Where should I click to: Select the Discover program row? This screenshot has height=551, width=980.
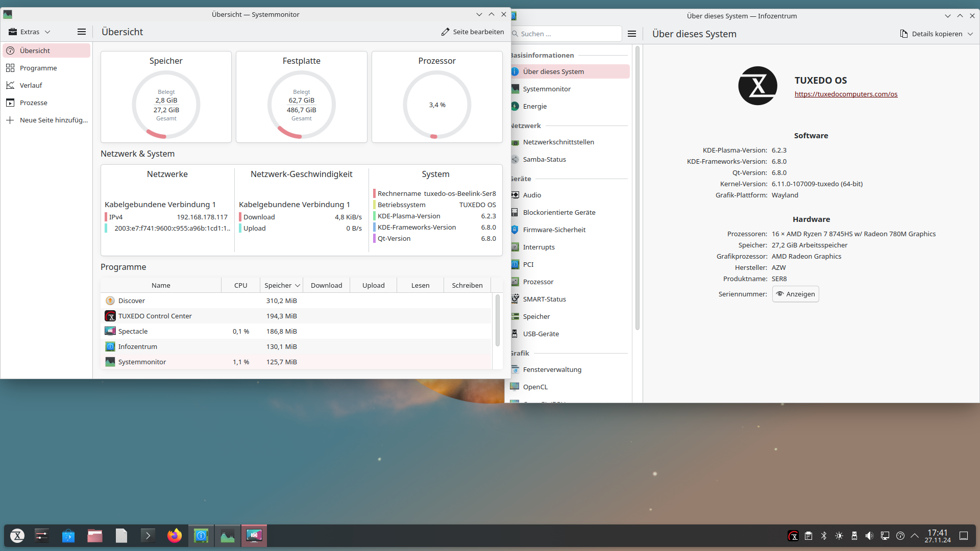click(x=296, y=300)
